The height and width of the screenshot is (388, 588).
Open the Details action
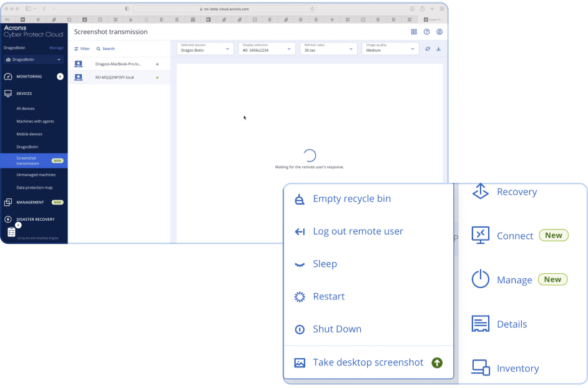click(499, 324)
